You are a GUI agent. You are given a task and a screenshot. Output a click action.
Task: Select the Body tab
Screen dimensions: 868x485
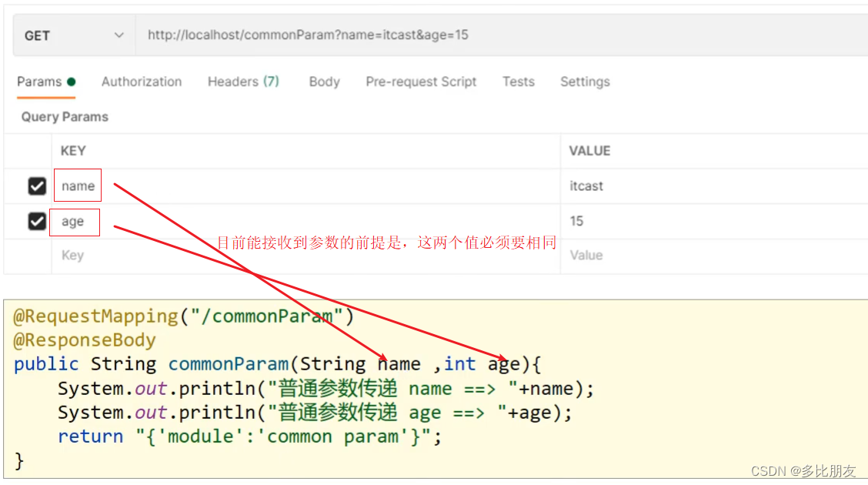tap(324, 82)
